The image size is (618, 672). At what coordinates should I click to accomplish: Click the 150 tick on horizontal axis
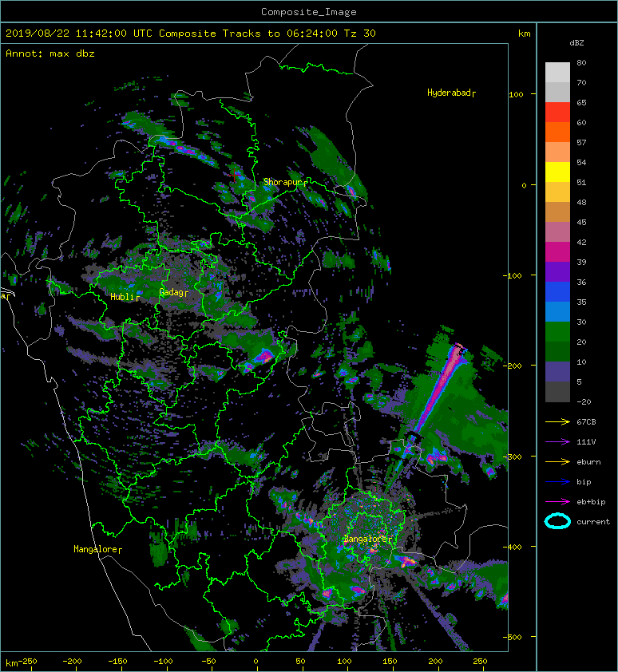coord(390,662)
